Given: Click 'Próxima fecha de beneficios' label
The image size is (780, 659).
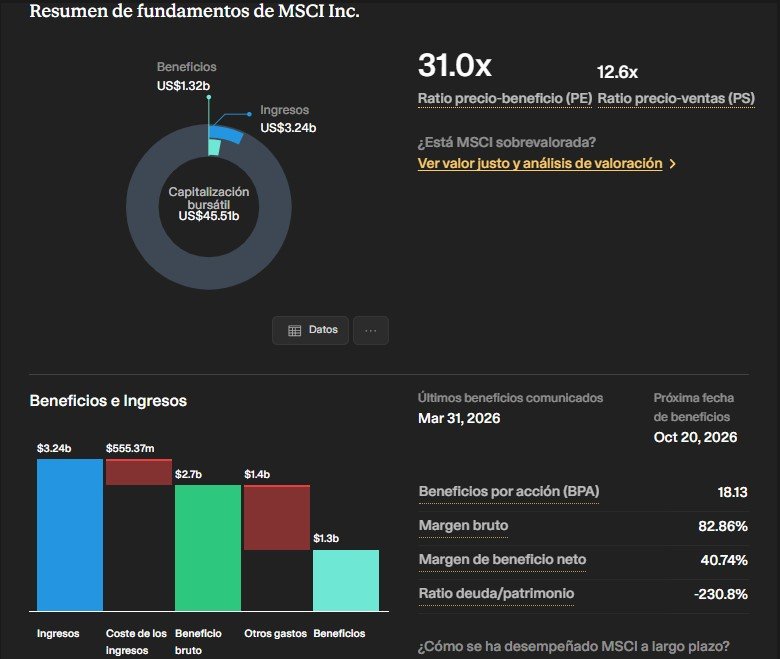Looking at the screenshot, I should (693, 407).
